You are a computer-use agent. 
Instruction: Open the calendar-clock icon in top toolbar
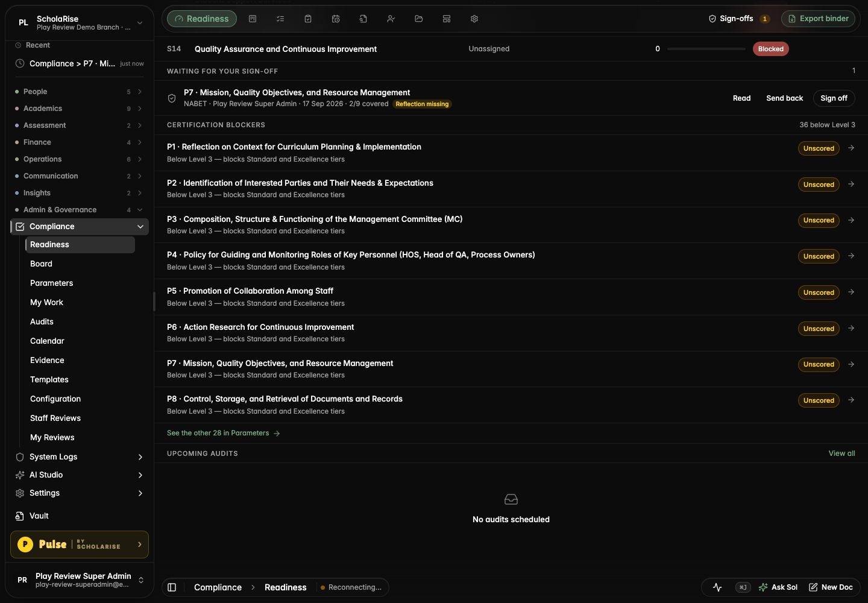tap(336, 19)
